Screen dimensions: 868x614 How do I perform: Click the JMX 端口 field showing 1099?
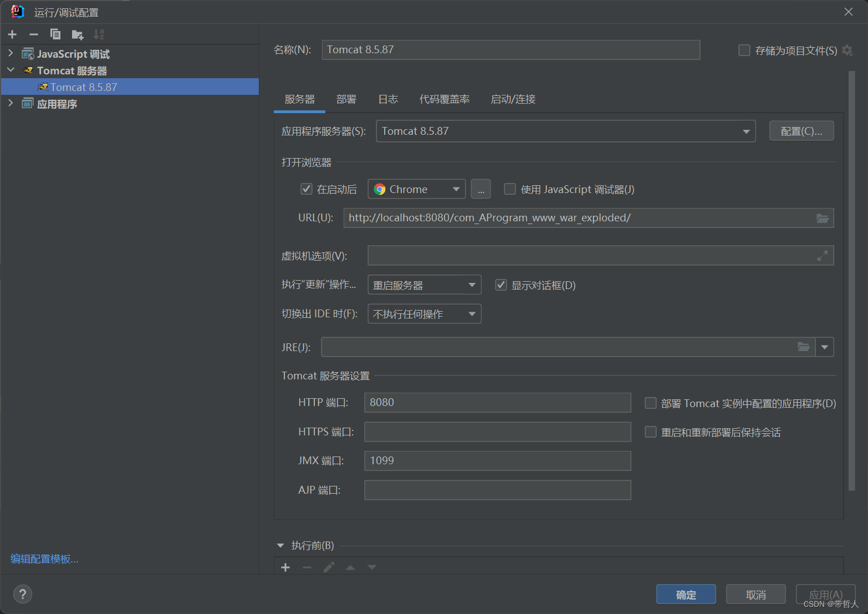tap(498, 461)
